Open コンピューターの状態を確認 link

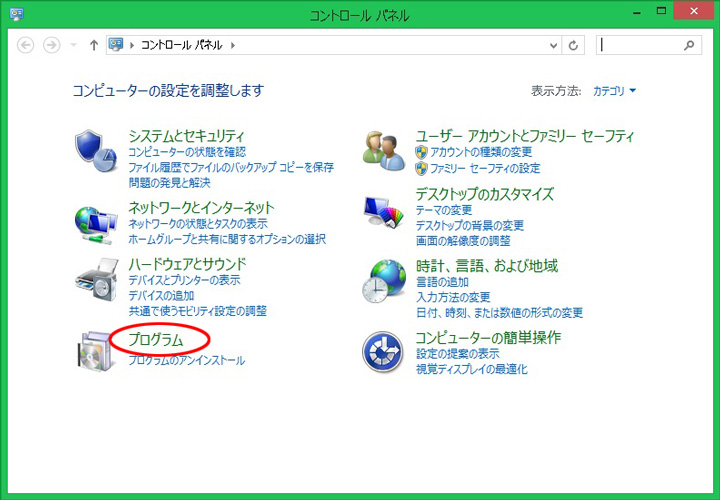pos(187,152)
